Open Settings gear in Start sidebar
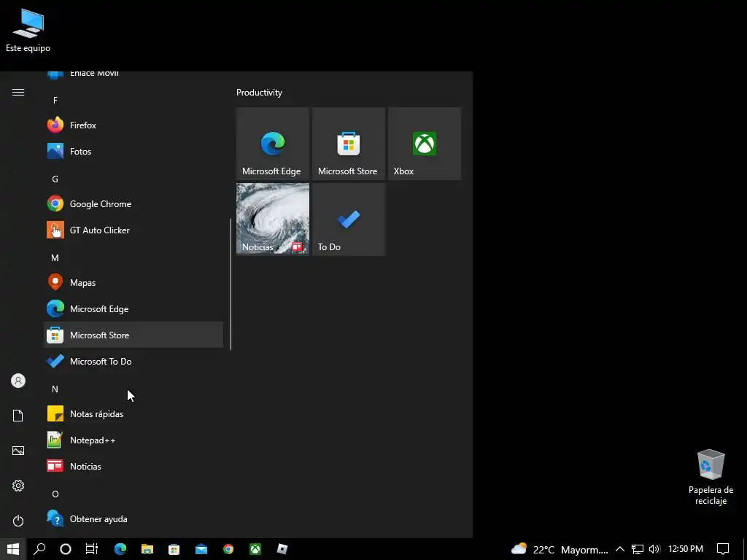The height and width of the screenshot is (560, 747). (18, 486)
